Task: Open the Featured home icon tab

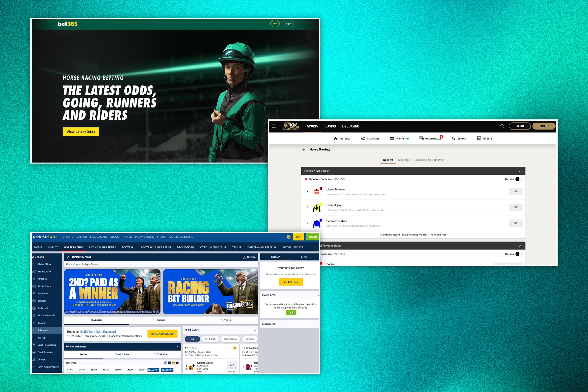Action: (342, 138)
